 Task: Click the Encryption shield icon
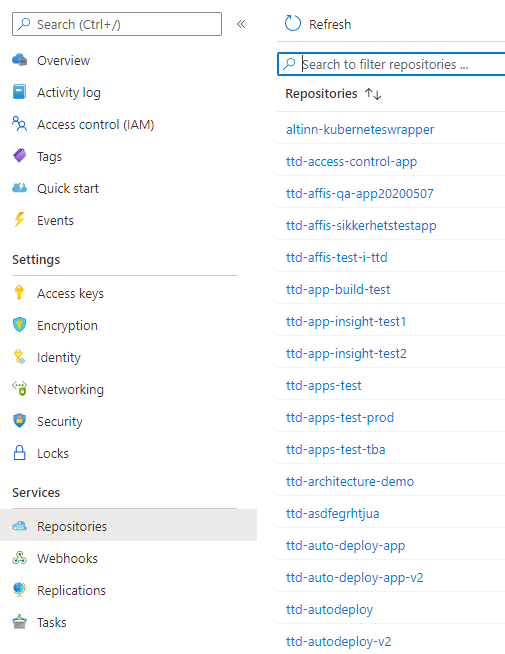coord(20,325)
